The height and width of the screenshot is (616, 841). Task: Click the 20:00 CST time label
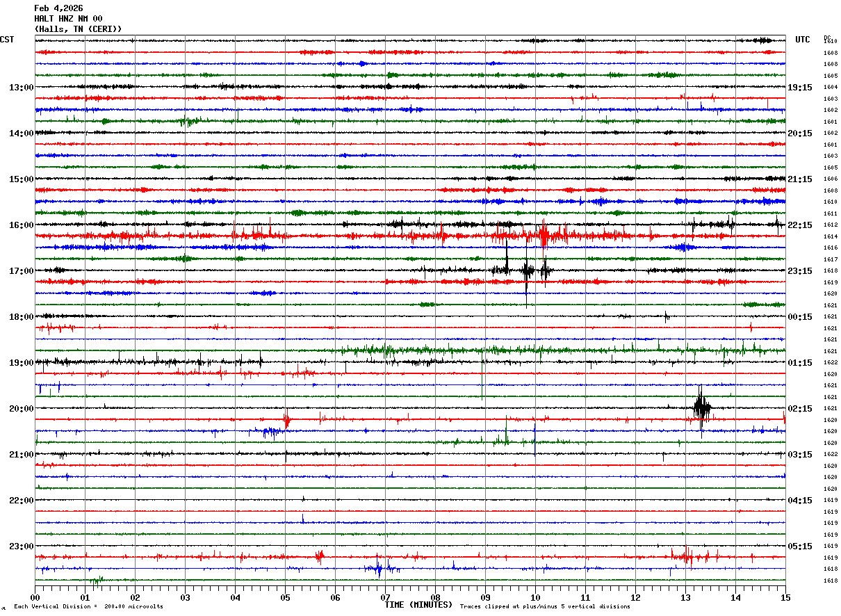coord(22,409)
